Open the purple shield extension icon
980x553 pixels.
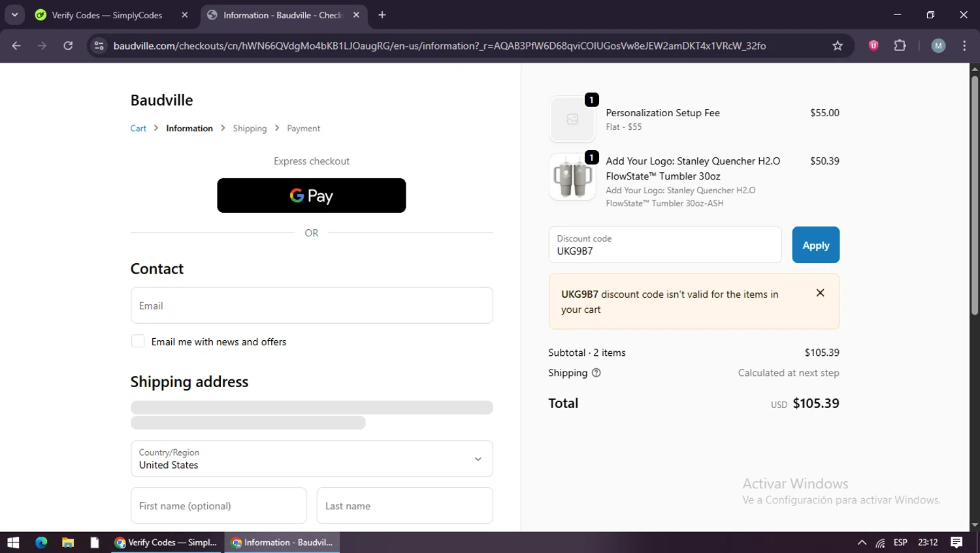click(874, 46)
